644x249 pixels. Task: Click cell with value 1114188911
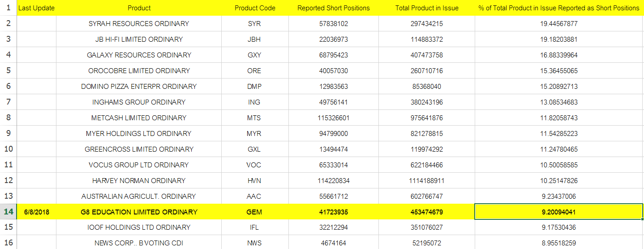[x=427, y=180]
